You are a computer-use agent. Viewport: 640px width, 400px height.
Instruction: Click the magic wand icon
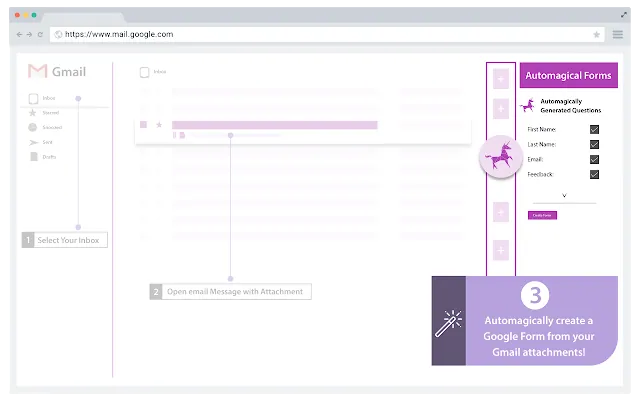pyautogui.click(x=448, y=323)
